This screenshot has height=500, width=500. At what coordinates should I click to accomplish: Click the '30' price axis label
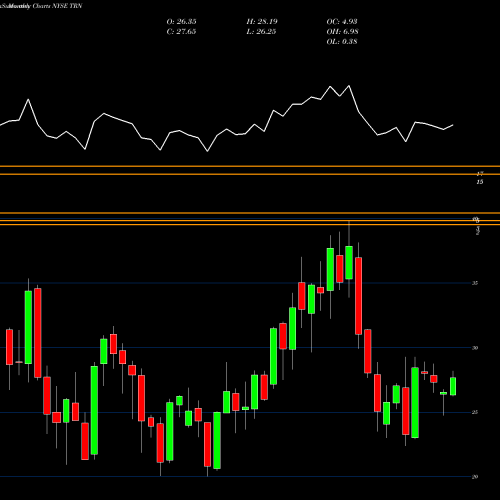point(475,348)
